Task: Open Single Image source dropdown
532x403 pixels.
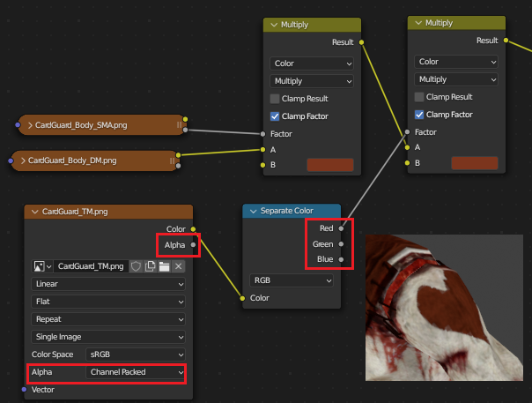Action: tap(108, 337)
